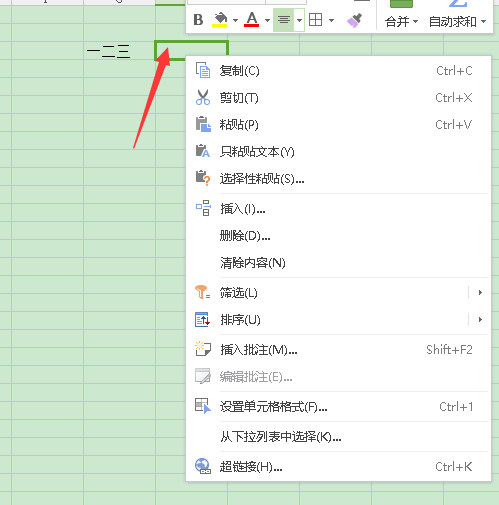This screenshot has width=499, height=505.
Task: Click the sort arrows icon
Action: 202,319
